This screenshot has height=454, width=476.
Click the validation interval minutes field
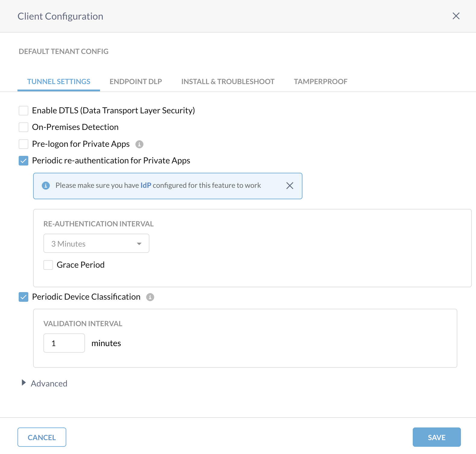pos(64,343)
